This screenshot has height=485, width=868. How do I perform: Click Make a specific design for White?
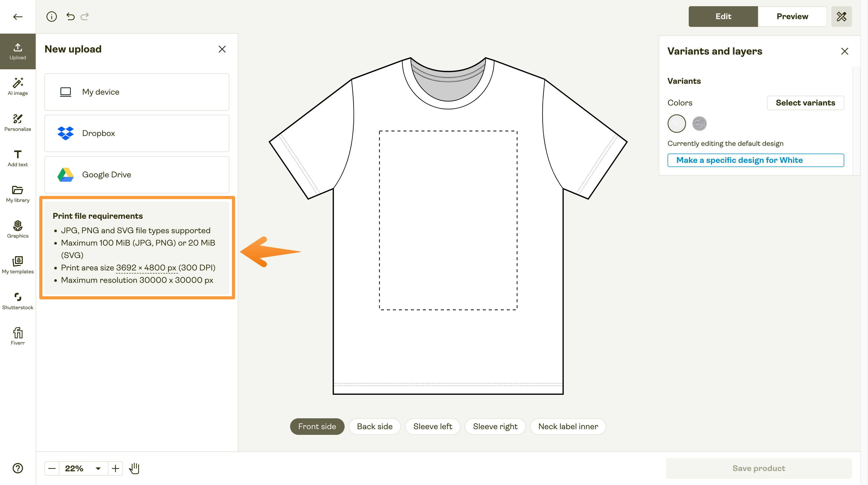[755, 160]
